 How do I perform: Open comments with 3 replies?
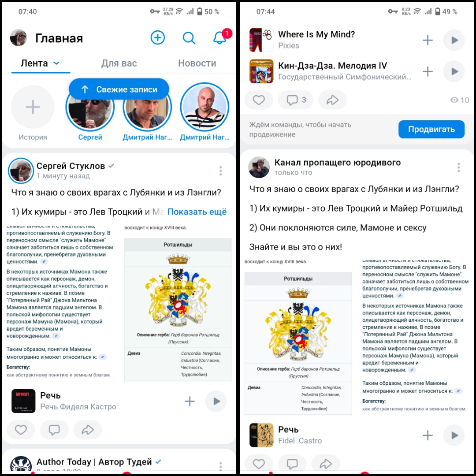296,100
